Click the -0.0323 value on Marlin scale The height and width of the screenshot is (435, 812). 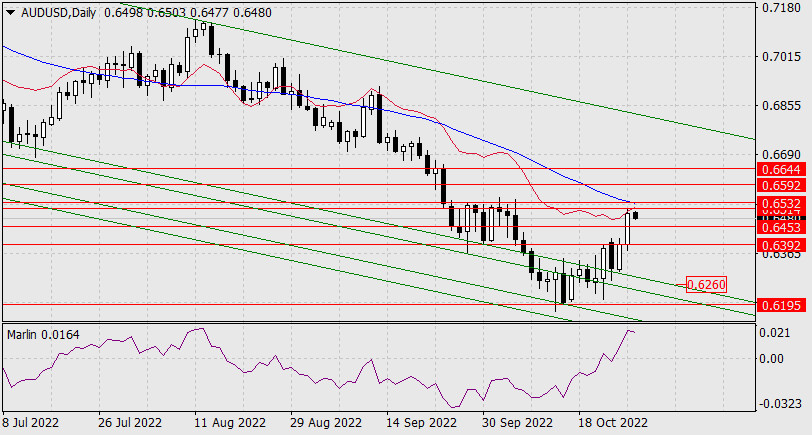point(778,404)
